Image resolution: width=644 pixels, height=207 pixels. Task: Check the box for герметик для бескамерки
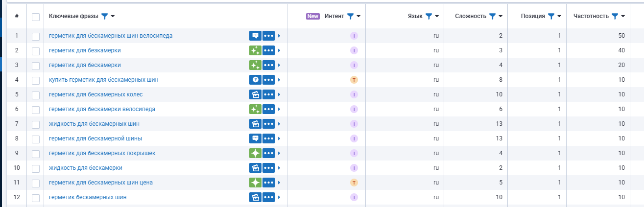36,65
